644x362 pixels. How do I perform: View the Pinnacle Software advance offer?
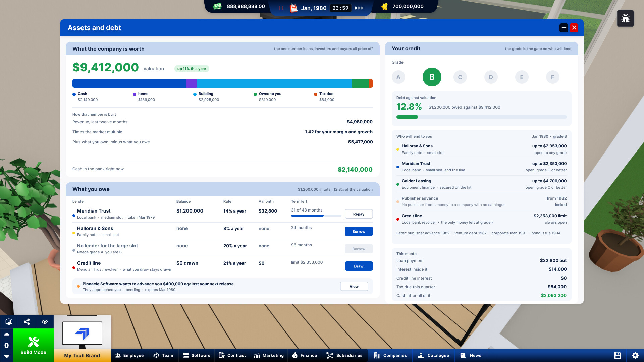point(354,286)
